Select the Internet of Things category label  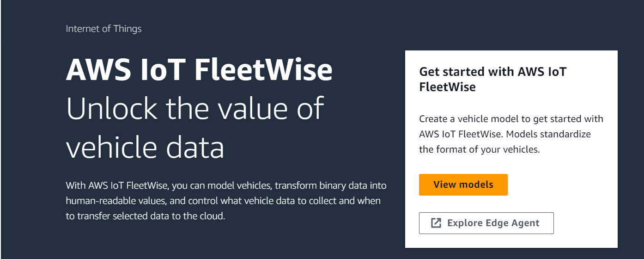click(x=103, y=29)
